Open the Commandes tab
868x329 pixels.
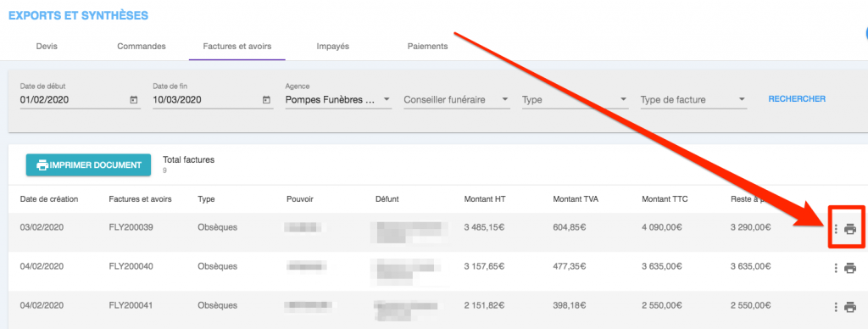142,47
